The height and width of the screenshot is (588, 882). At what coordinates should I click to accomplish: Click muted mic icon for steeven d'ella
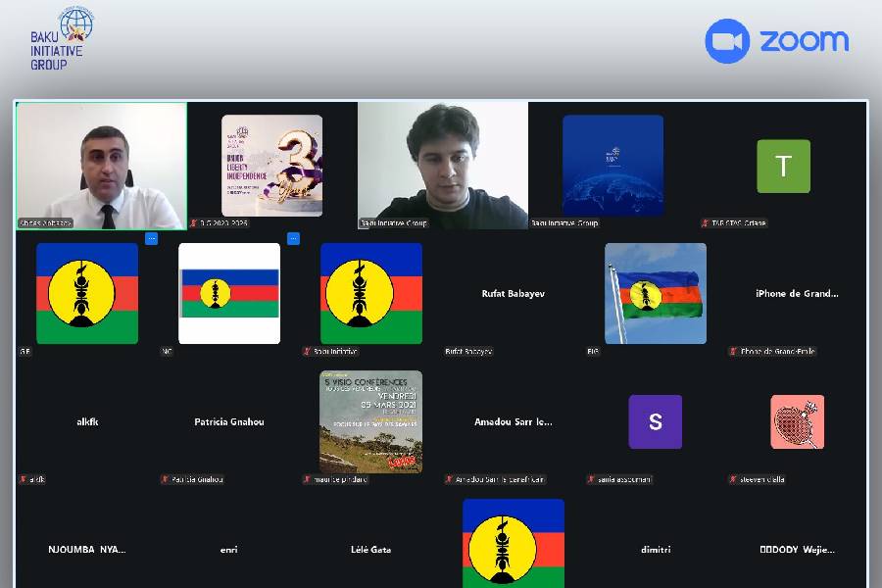pyautogui.click(x=733, y=479)
